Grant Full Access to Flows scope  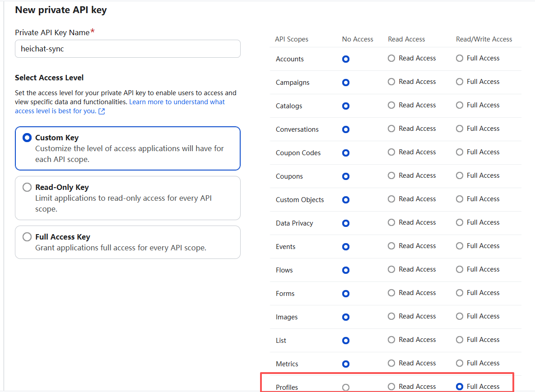460,269
